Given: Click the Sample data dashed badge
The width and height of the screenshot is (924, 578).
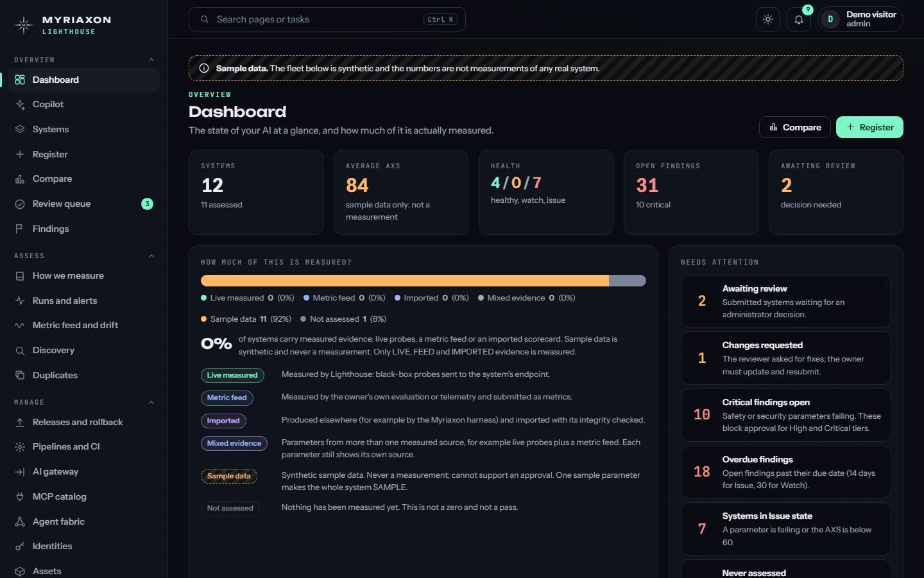Looking at the screenshot, I should pyautogui.click(x=229, y=477).
